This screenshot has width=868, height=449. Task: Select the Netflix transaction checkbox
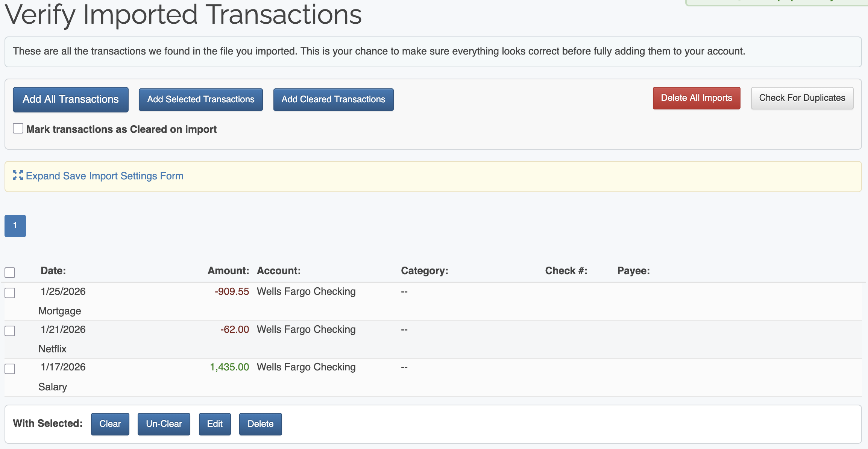(x=10, y=331)
